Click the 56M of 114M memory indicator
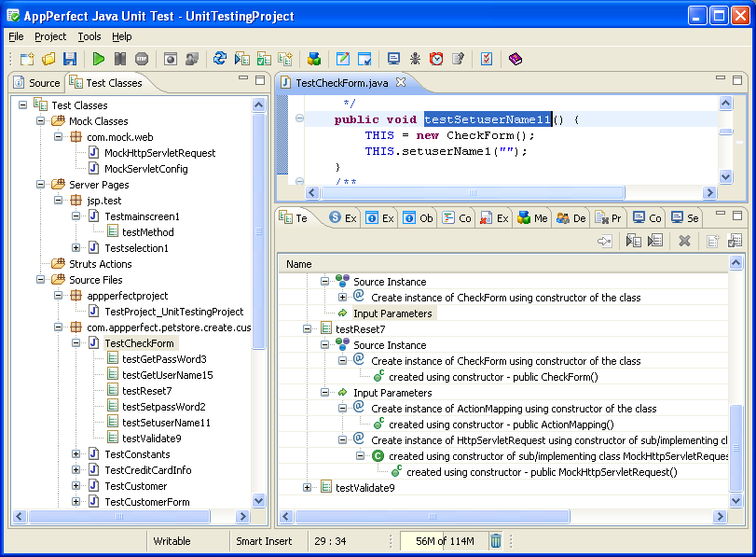The width and height of the screenshot is (756, 557). click(x=445, y=541)
